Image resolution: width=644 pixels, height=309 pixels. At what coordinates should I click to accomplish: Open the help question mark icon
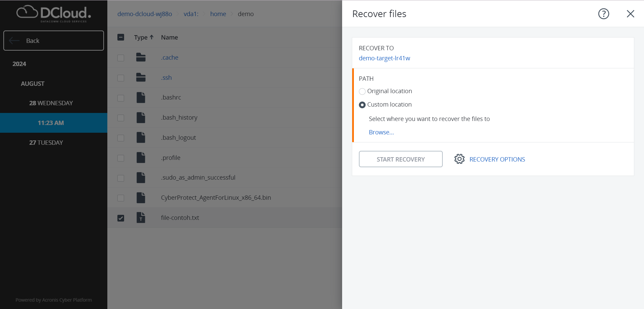[603, 14]
